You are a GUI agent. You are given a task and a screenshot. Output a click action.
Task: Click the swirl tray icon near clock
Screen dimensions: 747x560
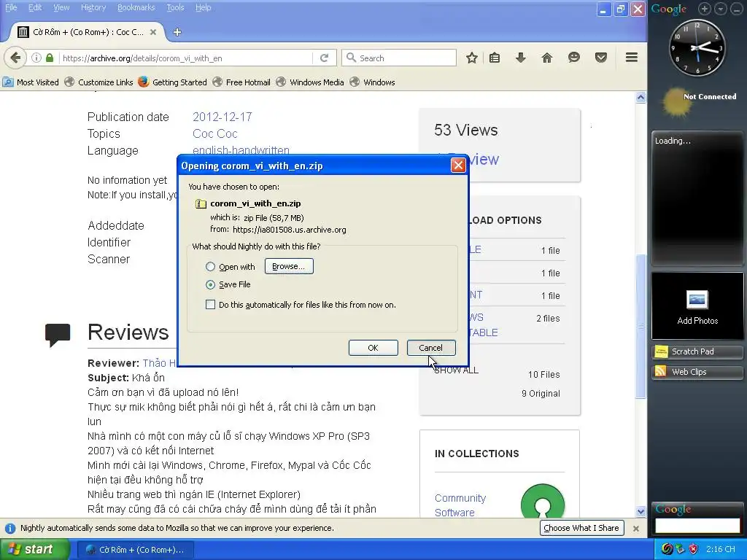pos(667,549)
